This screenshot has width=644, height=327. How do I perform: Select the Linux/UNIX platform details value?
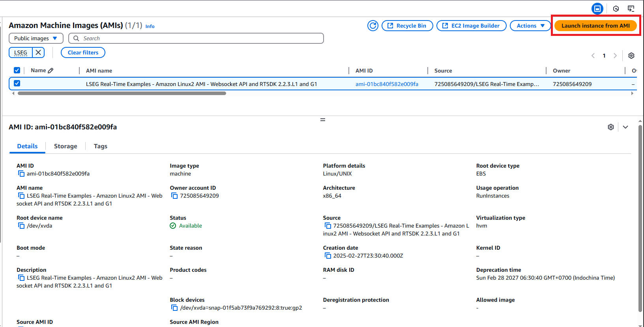click(x=337, y=174)
